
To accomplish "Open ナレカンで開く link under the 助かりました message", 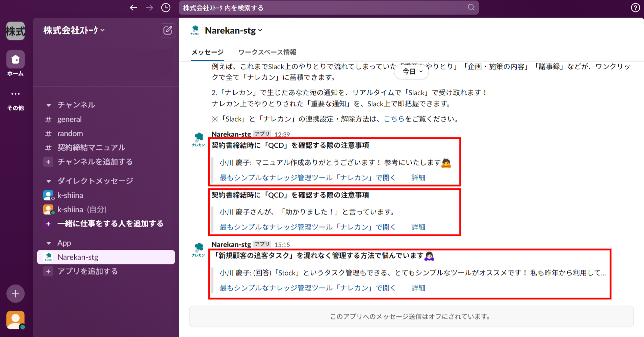I will pos(307,227).
